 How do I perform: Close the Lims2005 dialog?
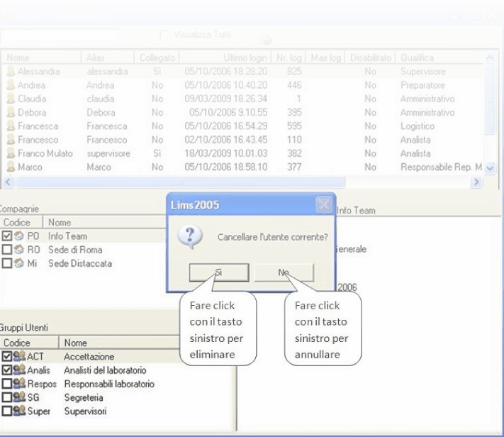coord(323,204)
